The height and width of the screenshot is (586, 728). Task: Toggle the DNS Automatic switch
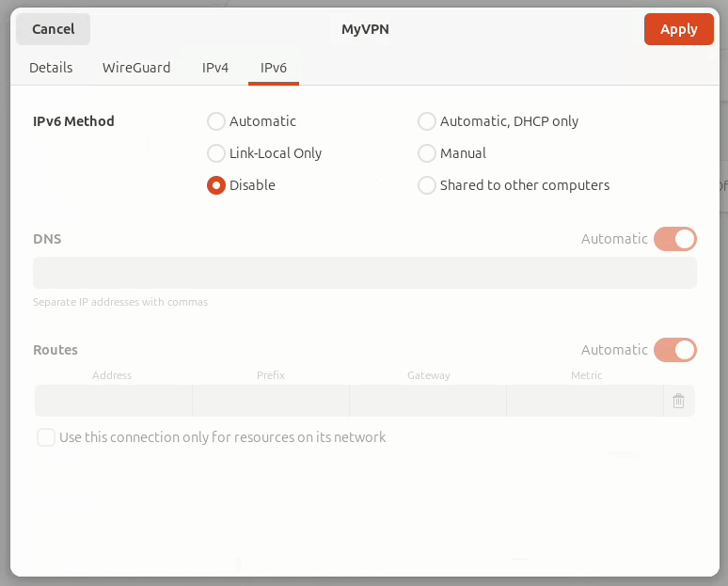pos(675,239)
